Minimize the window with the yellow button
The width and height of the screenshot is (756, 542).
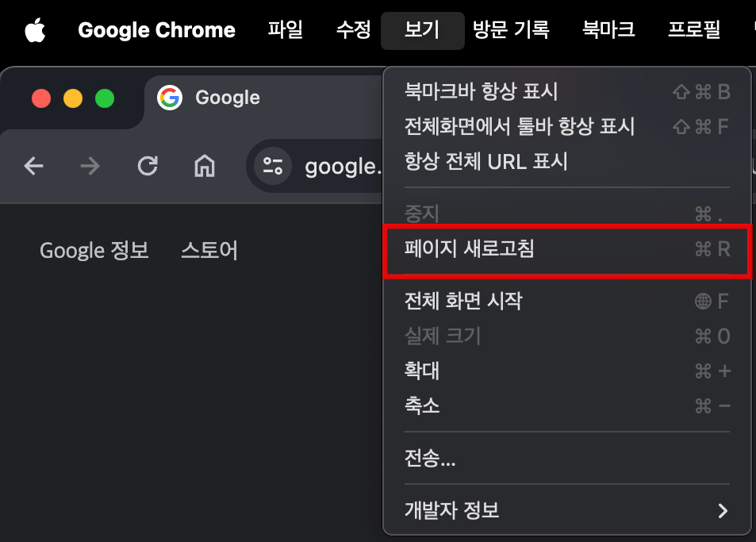pyautogui.click(x=73, y=98)
